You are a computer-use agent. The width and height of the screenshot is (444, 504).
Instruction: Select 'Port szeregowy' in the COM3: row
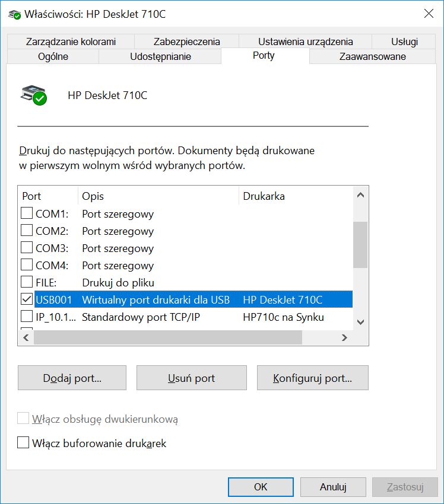point(118,248)
